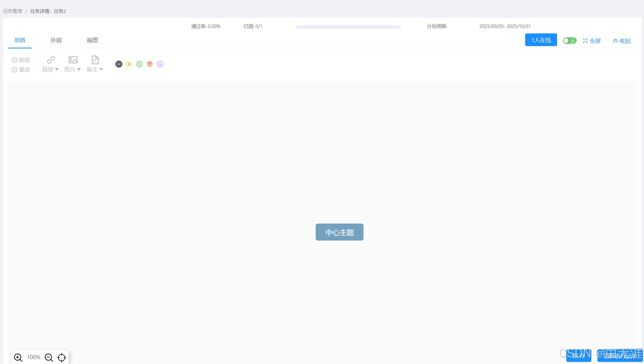Click the 撤销 (undo) icon
The image size is (644, 364).
(15, 60)
